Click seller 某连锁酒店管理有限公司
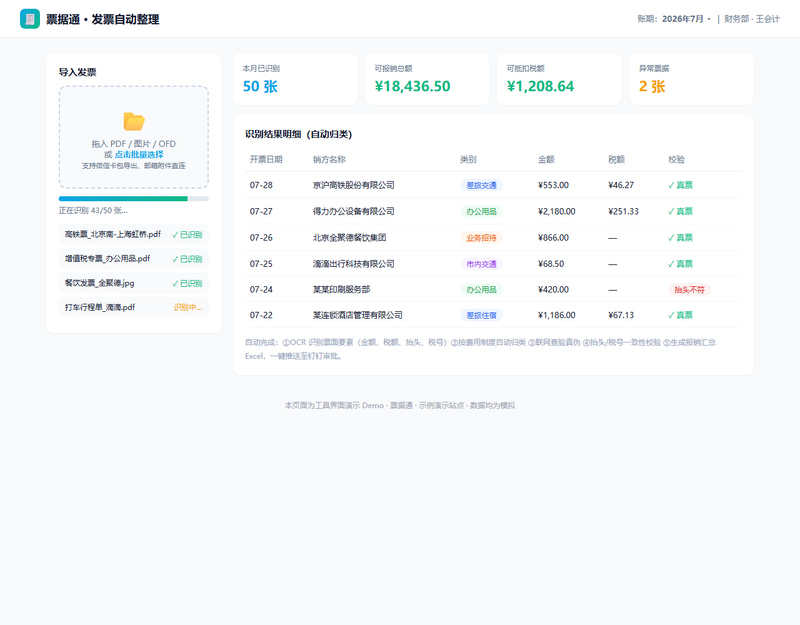 tap(358, 315)
